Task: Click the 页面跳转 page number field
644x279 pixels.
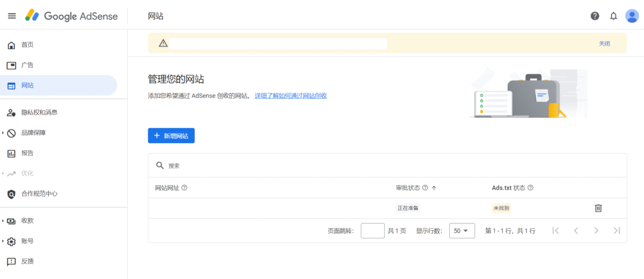Action: point(372,231)
